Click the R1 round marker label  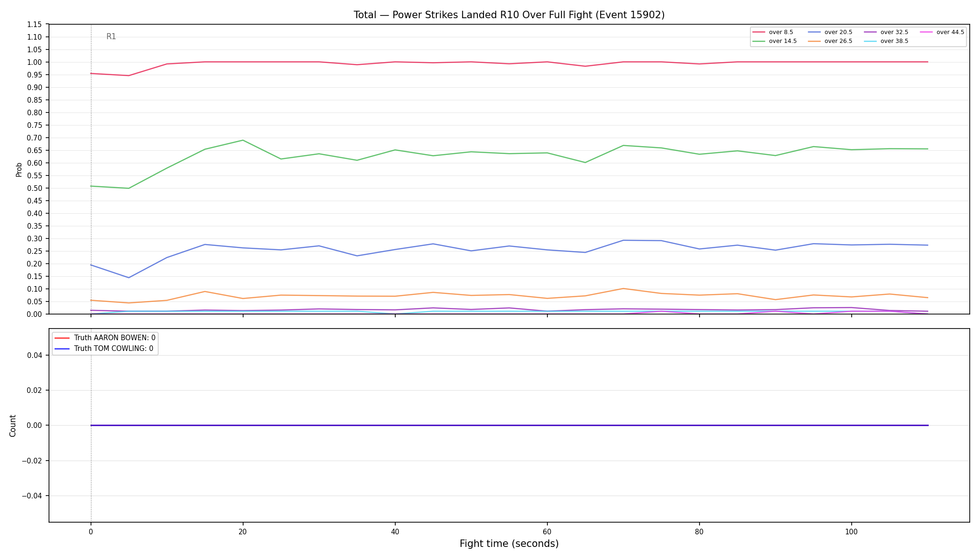coord(111,36)
